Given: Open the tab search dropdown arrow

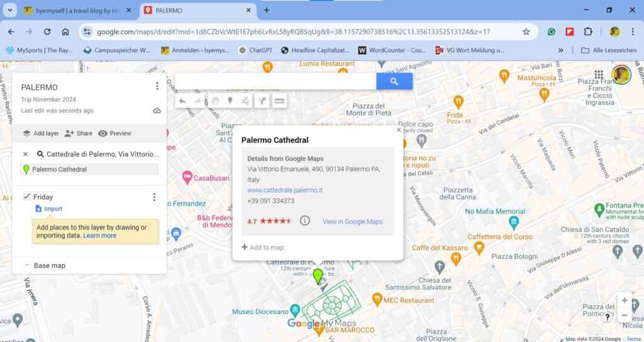Looking at the screenshot, I should [10, 10].
